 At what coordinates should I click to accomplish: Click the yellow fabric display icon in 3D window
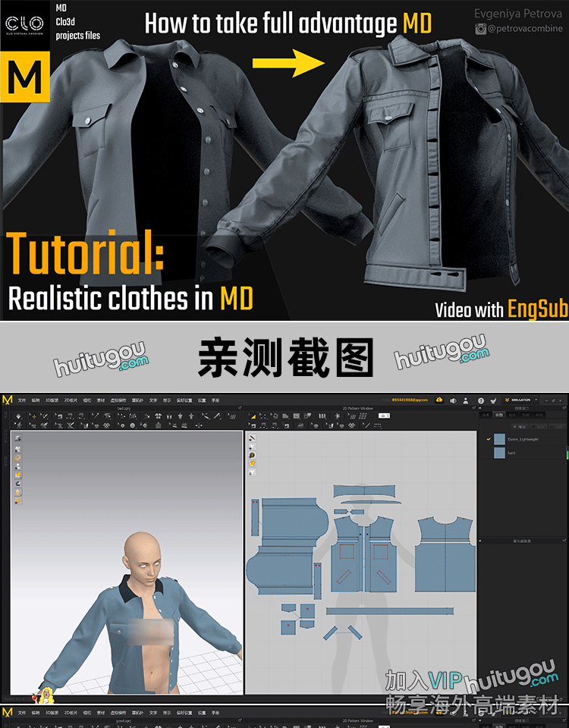tap(17, 475)
